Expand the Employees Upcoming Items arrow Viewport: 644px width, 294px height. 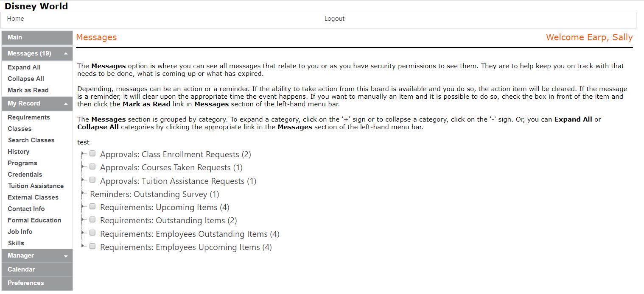pyautogui.click(x=82, y=247)
